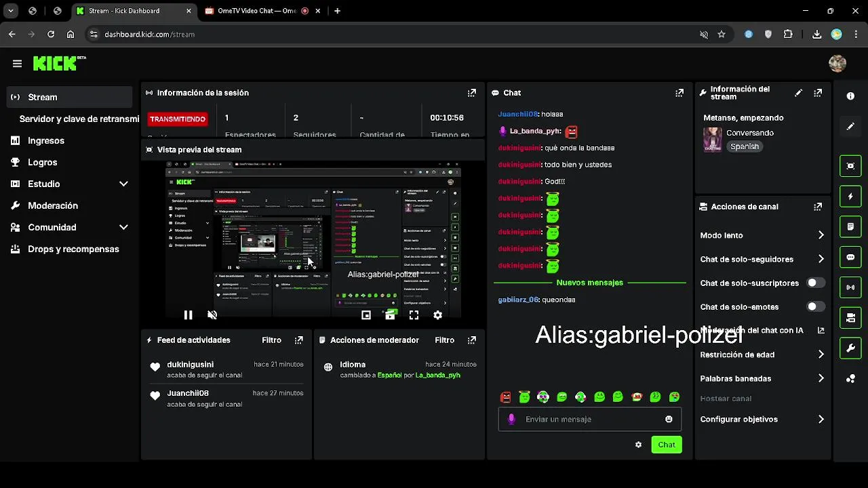Pop out the Información del stream panel
Viewport: 868px width, 488px height.
click(818, 93)
